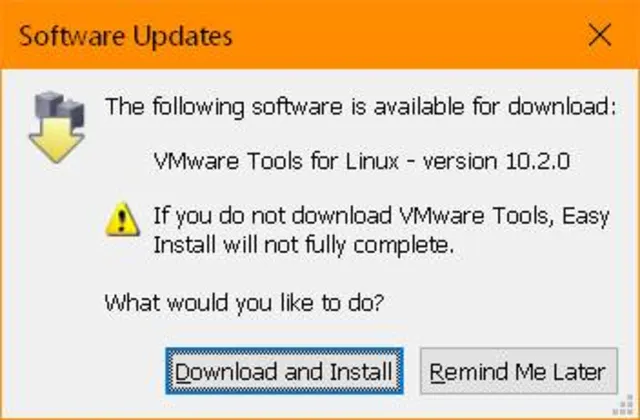The width and height of the screenshot is (640, 420).
Task: Click the yellow downward arrow graphic
Action: (x=57, y=143)
